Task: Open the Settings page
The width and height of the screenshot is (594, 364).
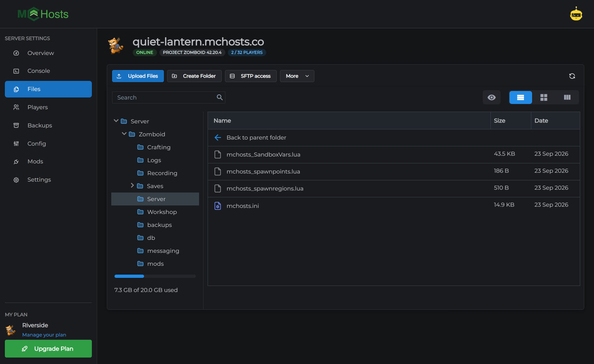Action: point(48,180)
